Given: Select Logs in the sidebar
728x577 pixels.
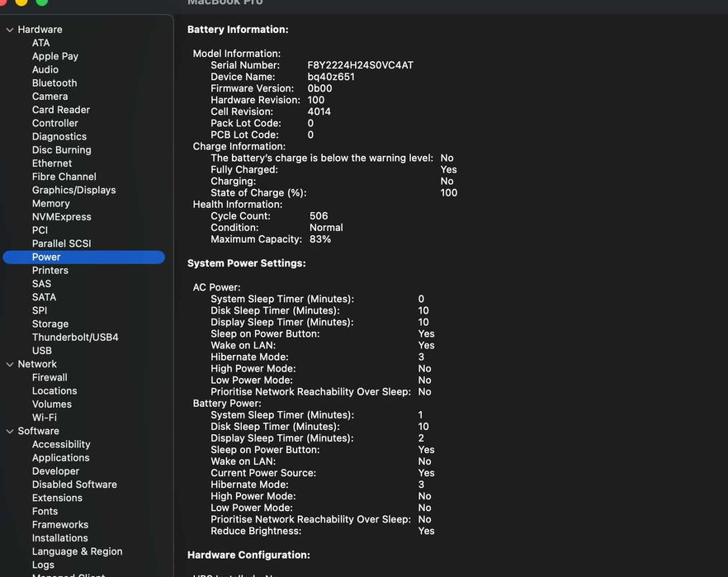Looking at the screenshot, I should pos(43,565).
